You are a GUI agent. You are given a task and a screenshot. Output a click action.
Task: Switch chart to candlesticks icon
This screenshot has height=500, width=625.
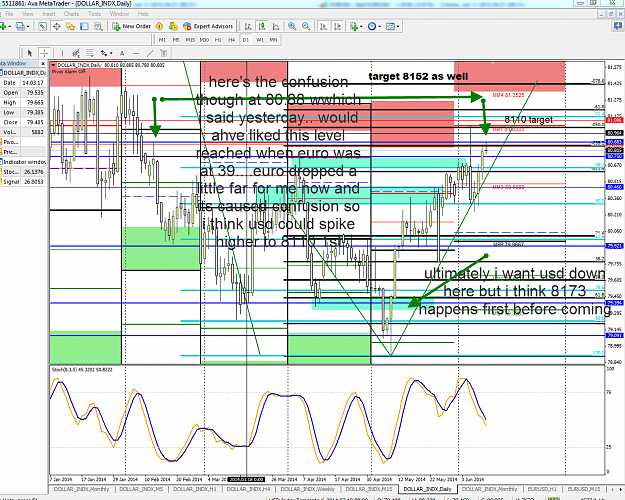[262, 26]
